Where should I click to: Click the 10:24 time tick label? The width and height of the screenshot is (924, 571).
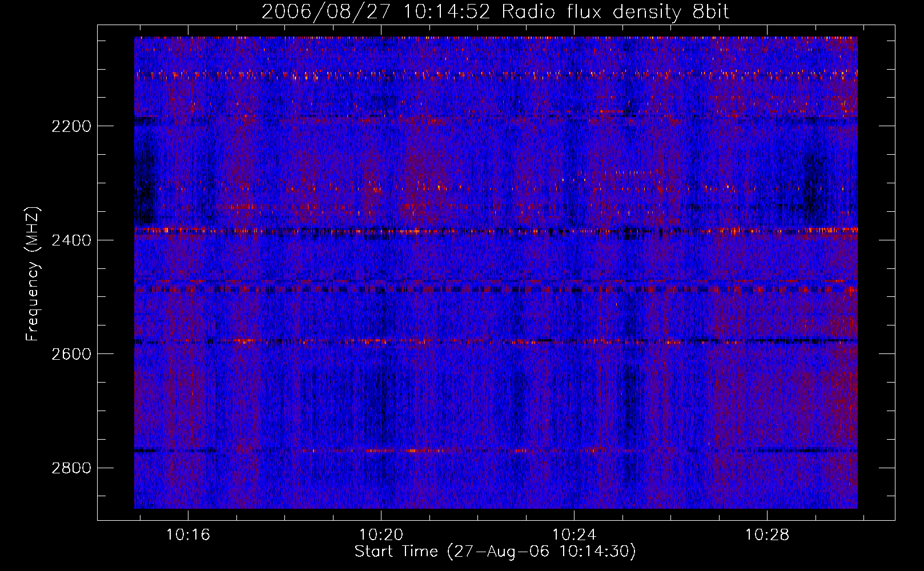[574, 535]
